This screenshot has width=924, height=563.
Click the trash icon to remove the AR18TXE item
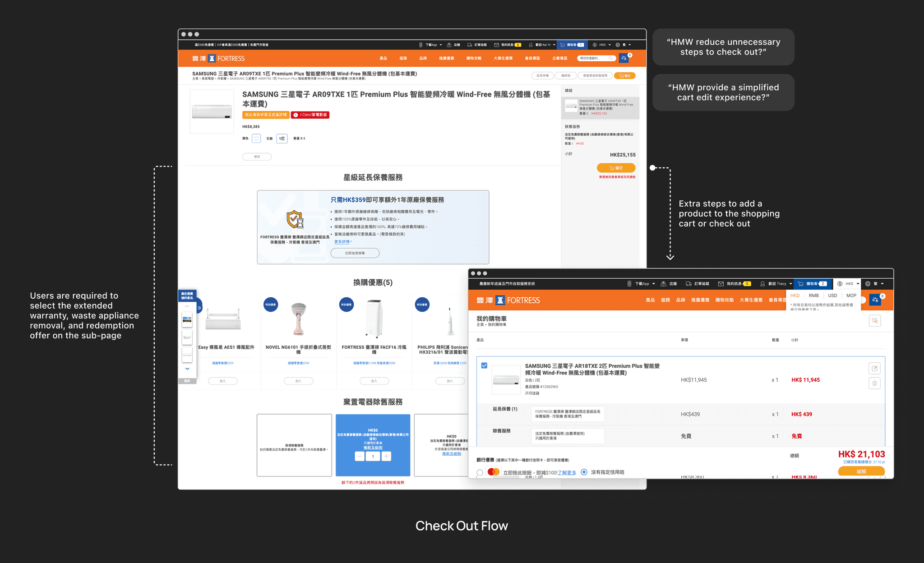coord(874,383)
